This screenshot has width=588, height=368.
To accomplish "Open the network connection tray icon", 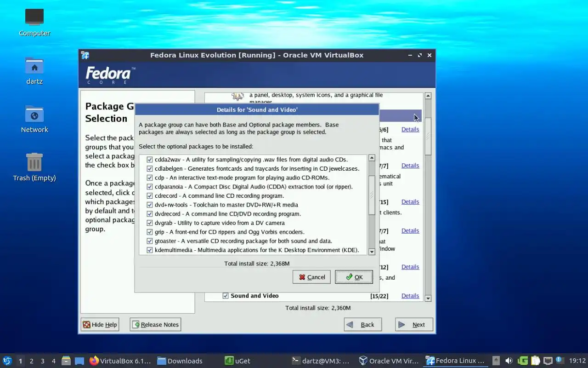I will tap(548, 361).
